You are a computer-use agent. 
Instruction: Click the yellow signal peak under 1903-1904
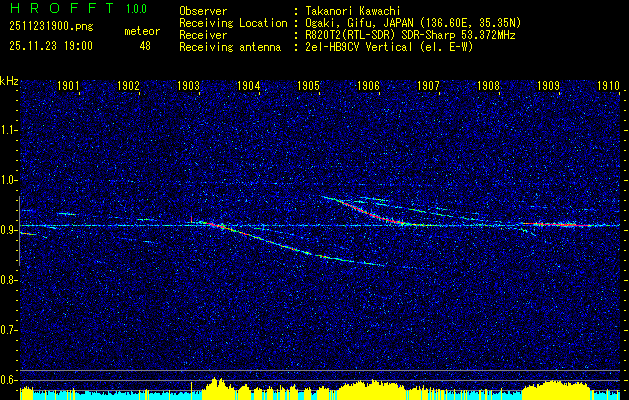(x=217, y=388)
